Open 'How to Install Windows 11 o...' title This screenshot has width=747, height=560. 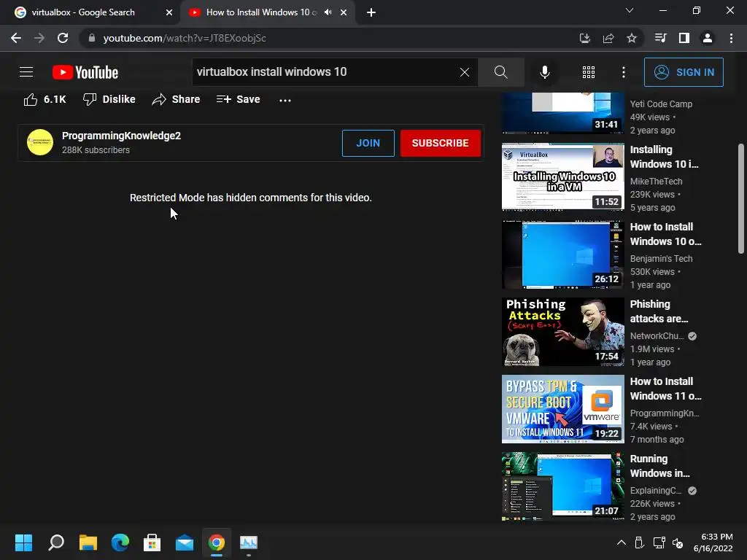pos(665,389)
